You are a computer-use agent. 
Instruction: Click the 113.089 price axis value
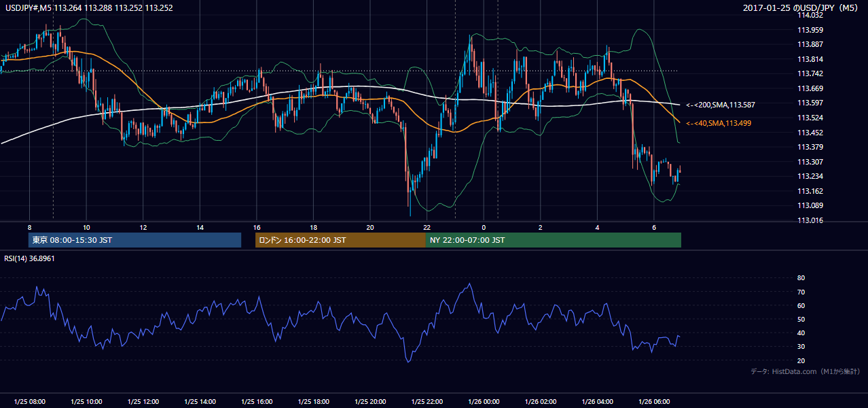click(810, 205)
